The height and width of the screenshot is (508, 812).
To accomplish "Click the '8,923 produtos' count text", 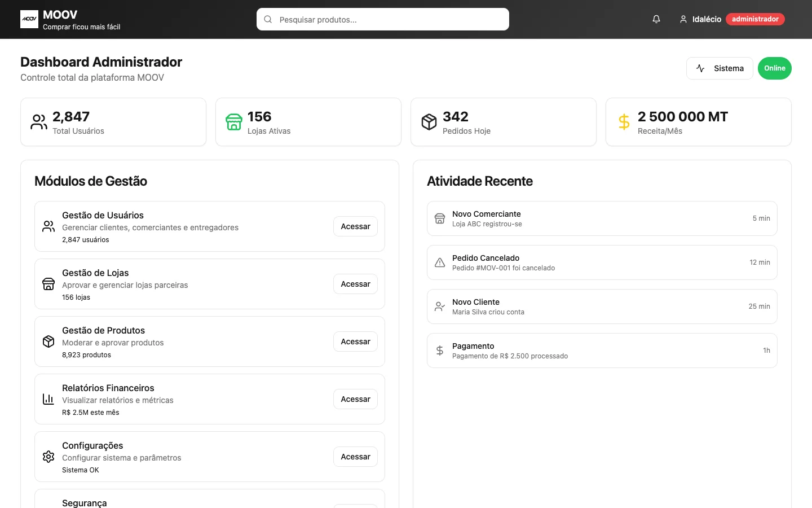I will pyautogui.click(x=86, y=355).
